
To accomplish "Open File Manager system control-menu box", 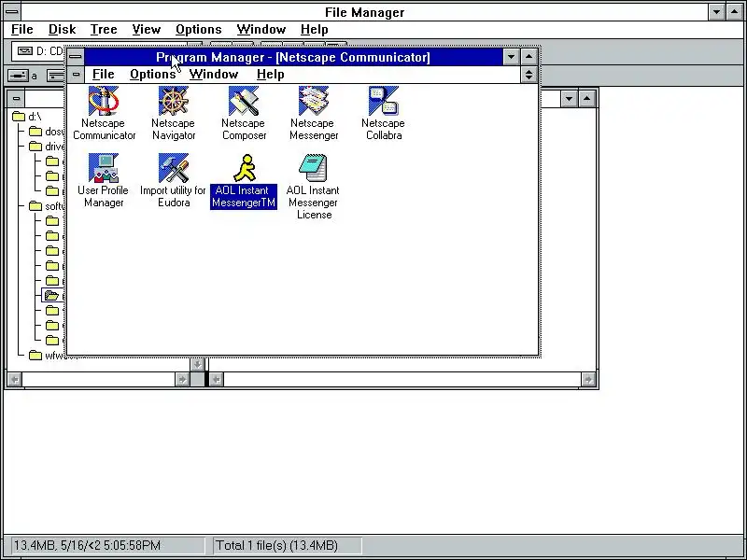I will click(x=11, y=12).
